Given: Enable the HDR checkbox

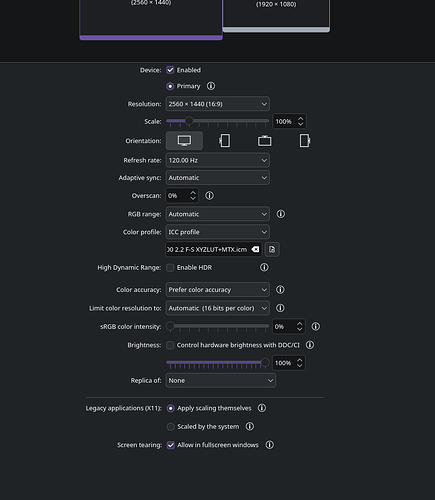Looking at the screenshot, I should click(170, 268).
